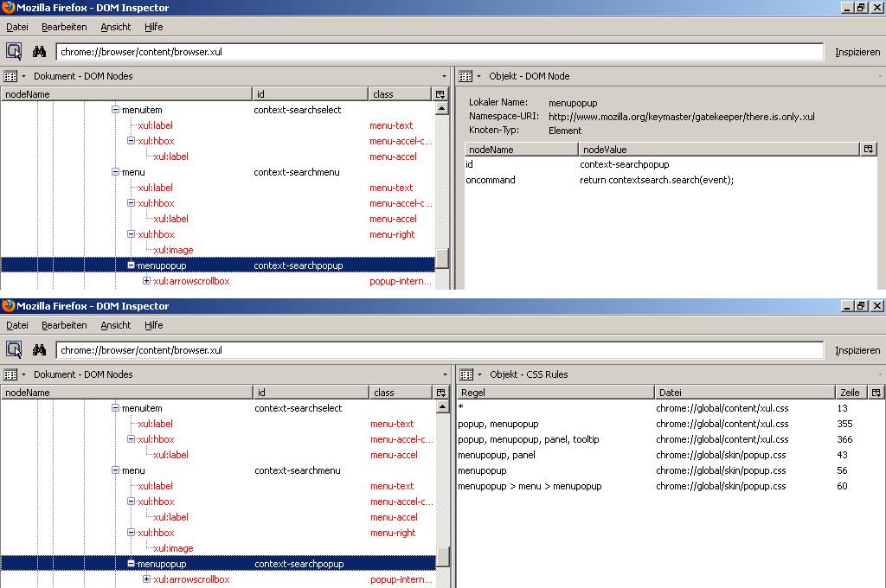Select menupopup context-searchpopup row in bottom window
Screen dimensions: 886x588
coord(218,564)
